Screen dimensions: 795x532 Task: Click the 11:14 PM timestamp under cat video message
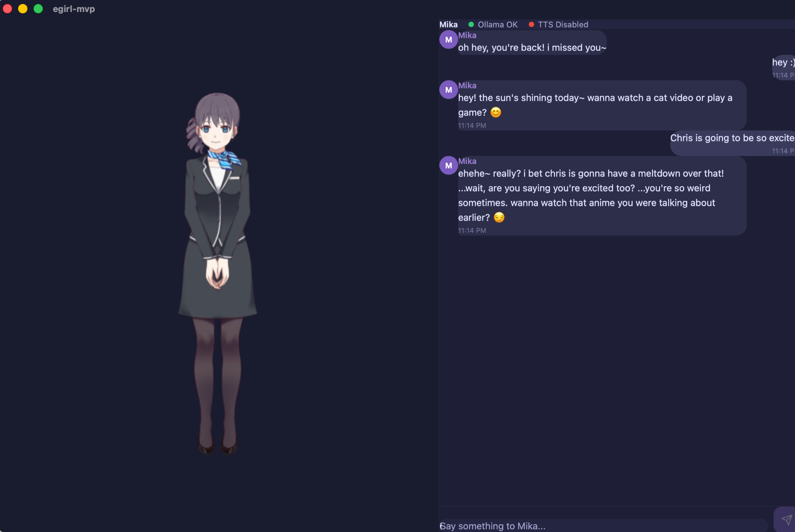pos(472,125)
